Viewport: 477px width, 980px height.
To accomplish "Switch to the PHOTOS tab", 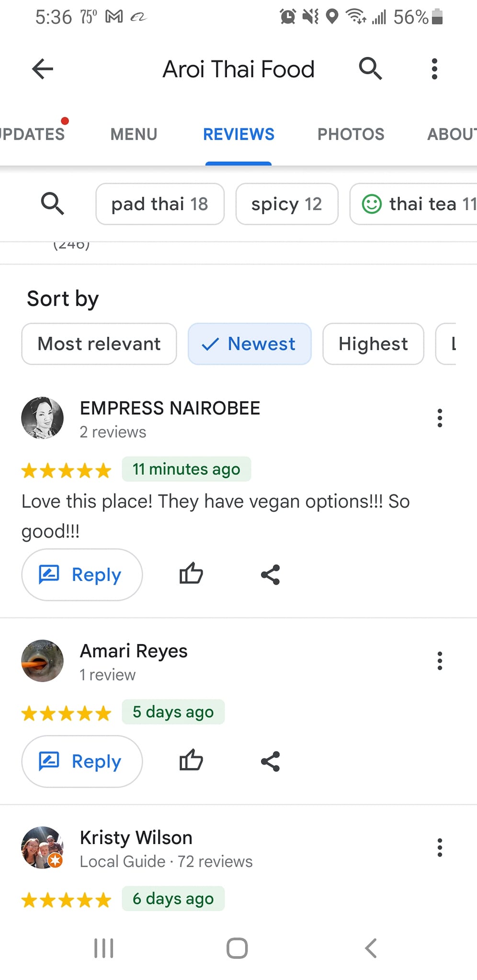I will [351, 134].
